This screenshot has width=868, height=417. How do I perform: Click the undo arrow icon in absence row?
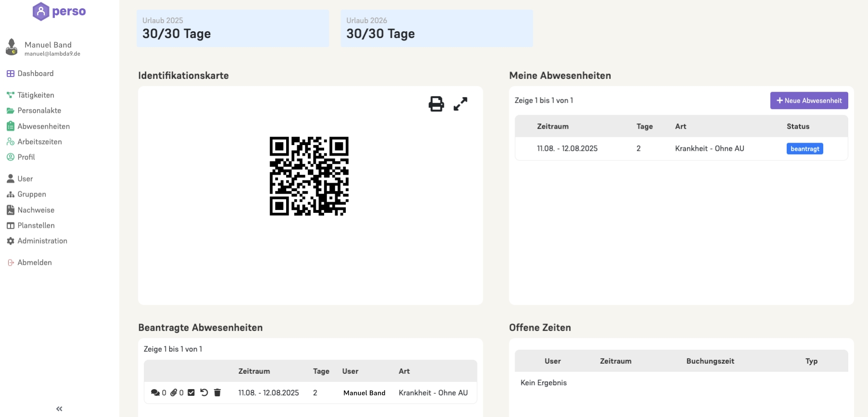point(204,392)
